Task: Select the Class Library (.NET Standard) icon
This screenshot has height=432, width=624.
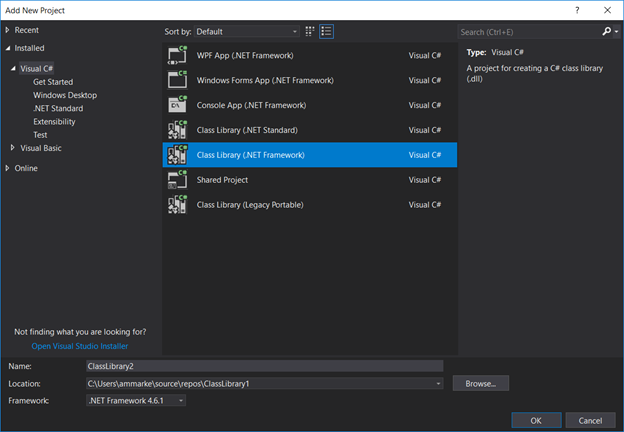Action: [x=177, y=130]
